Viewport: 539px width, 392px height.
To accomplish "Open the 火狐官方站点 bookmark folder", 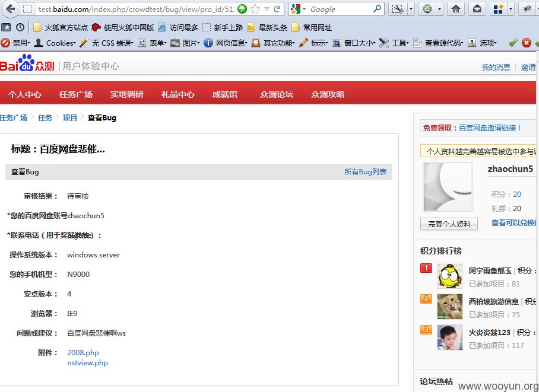I will tap(60, 27).
